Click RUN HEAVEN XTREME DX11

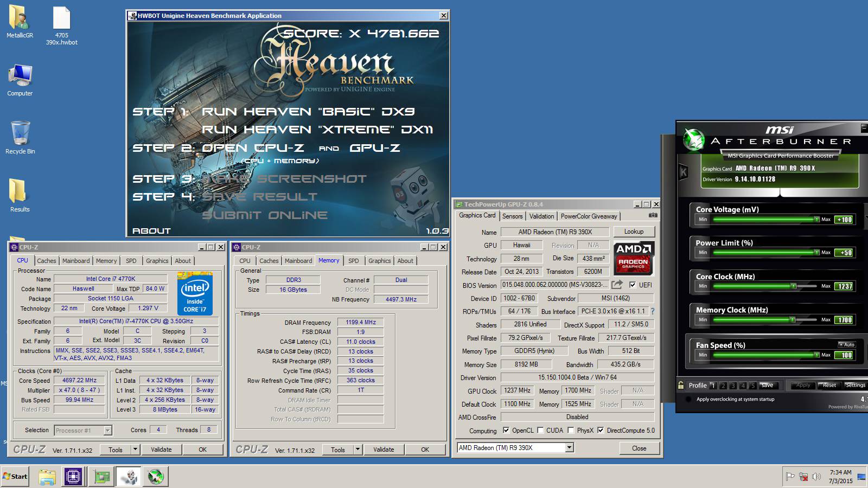(x=318, y=130)
